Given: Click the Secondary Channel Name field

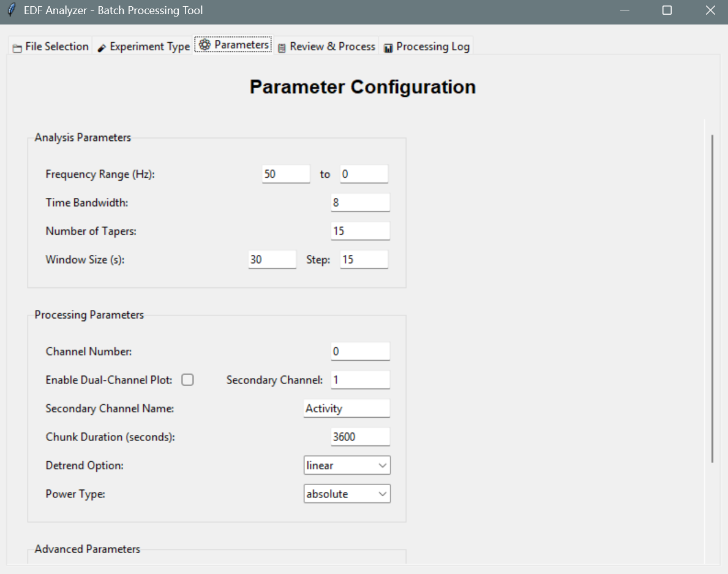Looking at the screenshot, I should point(346,409).
